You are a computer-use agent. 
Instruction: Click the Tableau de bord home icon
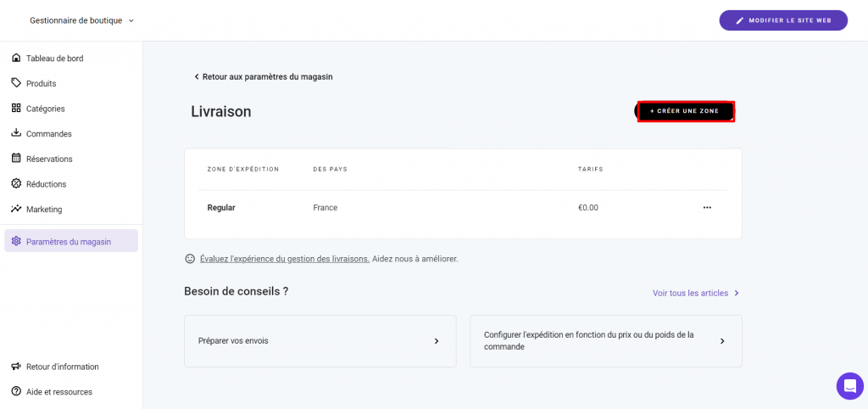pyautogui.click(x=16, y=58)
